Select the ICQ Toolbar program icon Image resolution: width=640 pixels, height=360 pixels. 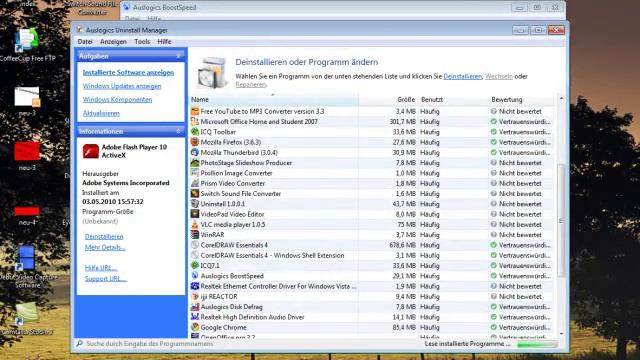[195, 131]
